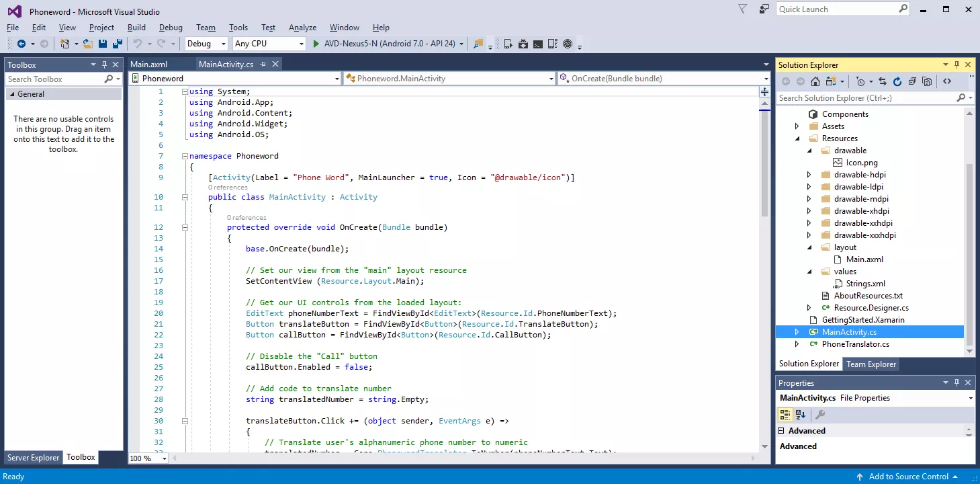
Task: Click the Property Pages wrench icon
Action: [x=820, y=415]
